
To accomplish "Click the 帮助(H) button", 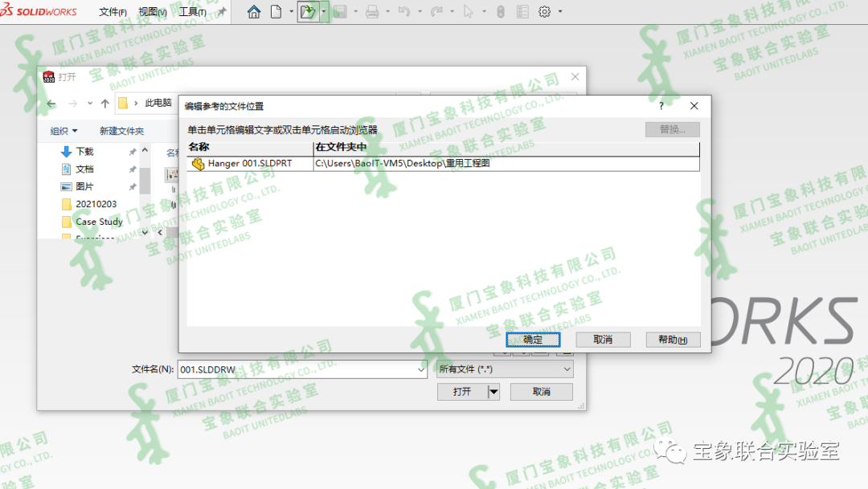I will click(673, 339).
